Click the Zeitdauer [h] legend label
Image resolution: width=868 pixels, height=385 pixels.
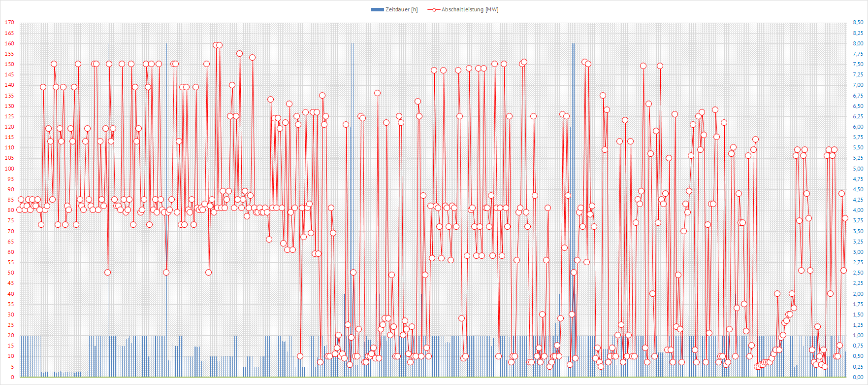coord(401,10)
